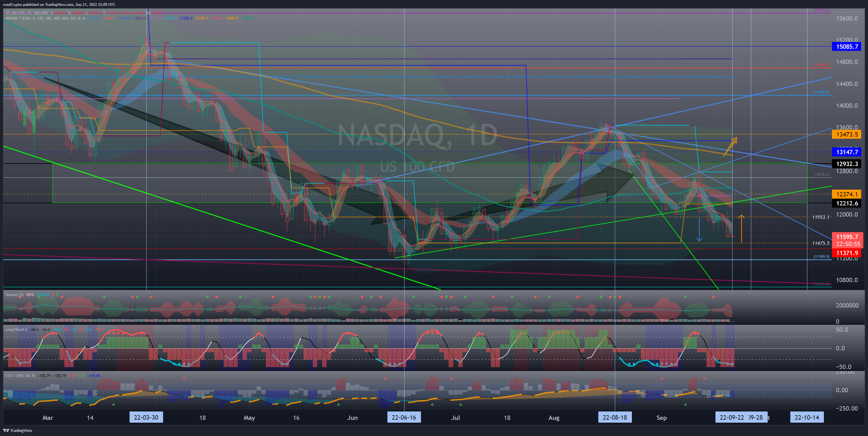
Task: Click the red 11371.9 price label
Action: click(x=847, y=253)
